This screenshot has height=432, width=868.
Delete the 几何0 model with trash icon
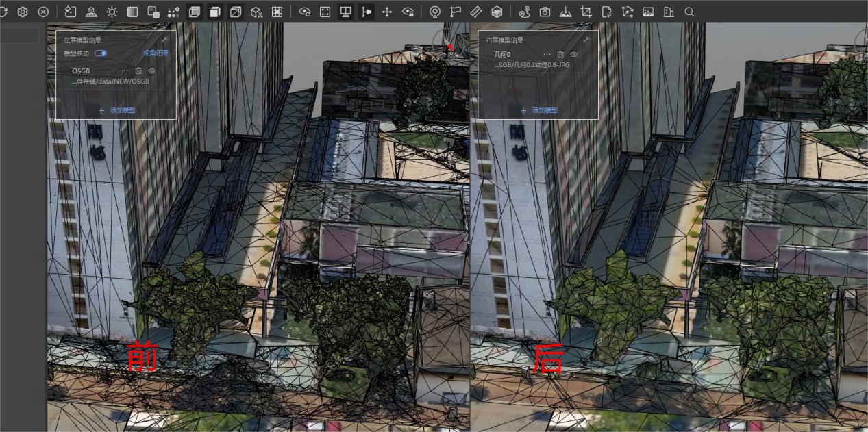(x=560, y=54)
